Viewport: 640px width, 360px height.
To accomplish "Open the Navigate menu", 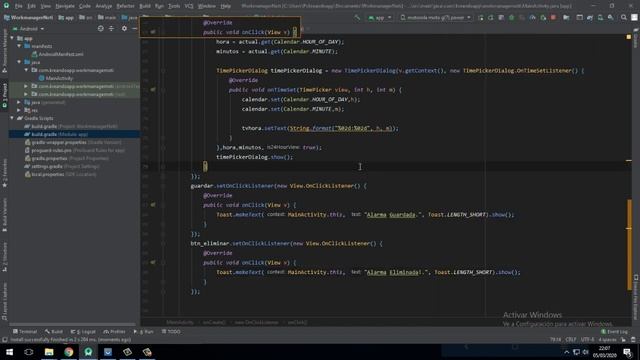I will (x=65, y=6).
